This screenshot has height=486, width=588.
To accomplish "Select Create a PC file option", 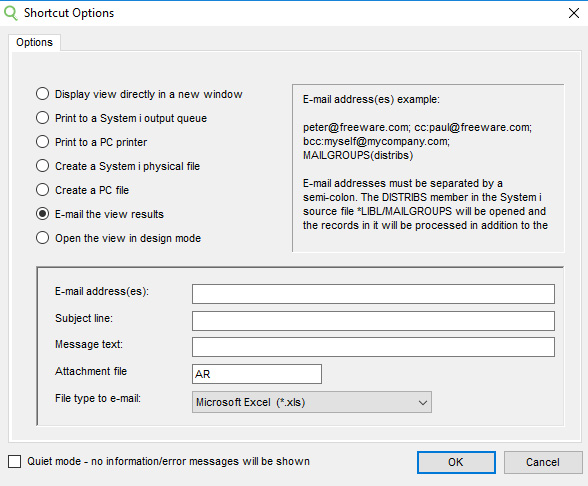I will coord(42,190).
